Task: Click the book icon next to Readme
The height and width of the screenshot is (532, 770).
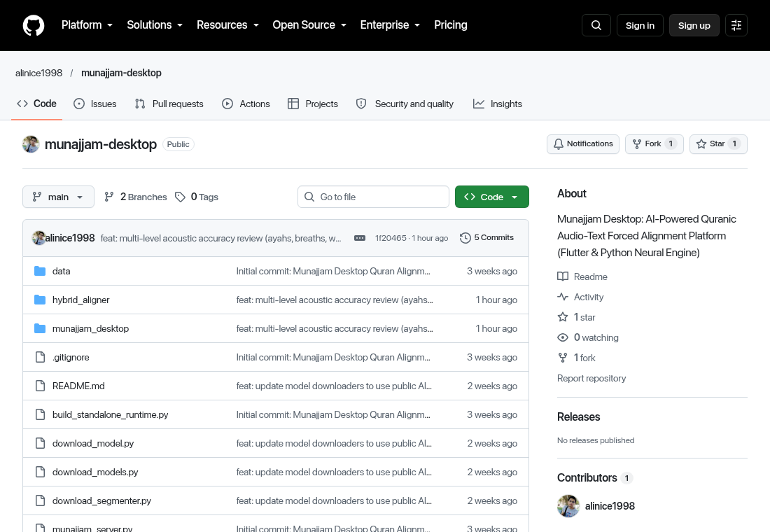Action: tap(563, 276)
